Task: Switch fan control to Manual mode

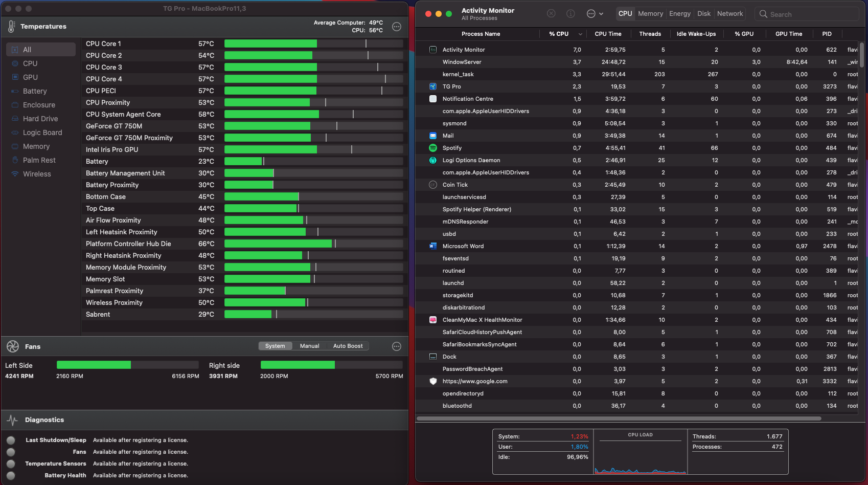Action: click(310, 346)
